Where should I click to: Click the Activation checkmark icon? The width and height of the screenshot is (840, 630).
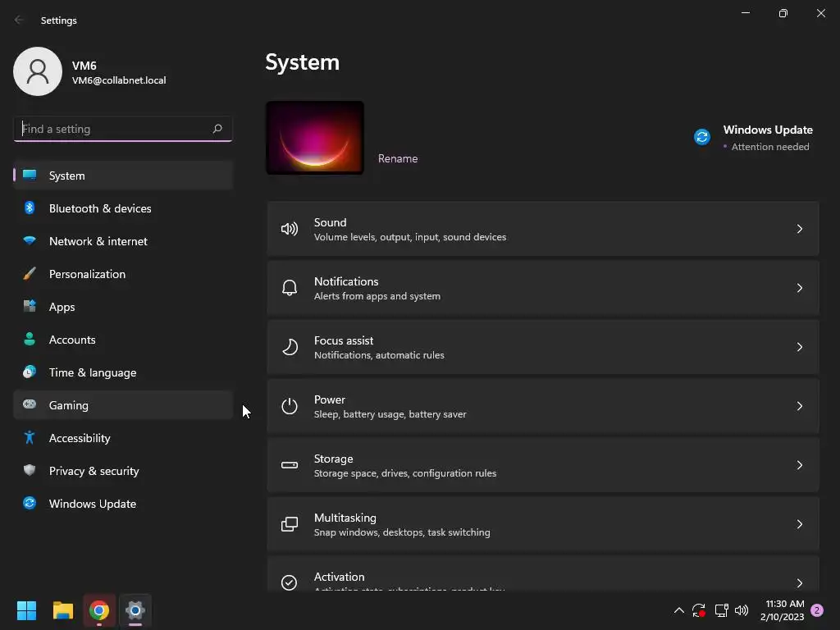click(x=290, y=582)
